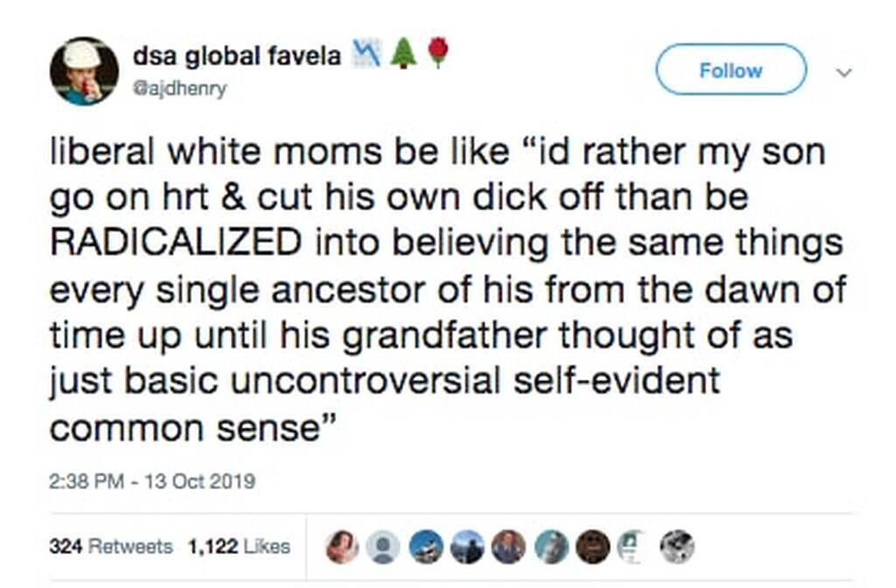The height and width of the screenshot is (588, 896).
Task: Click the dark brown seventh liker avatar
Action: (x=593, y=547)
